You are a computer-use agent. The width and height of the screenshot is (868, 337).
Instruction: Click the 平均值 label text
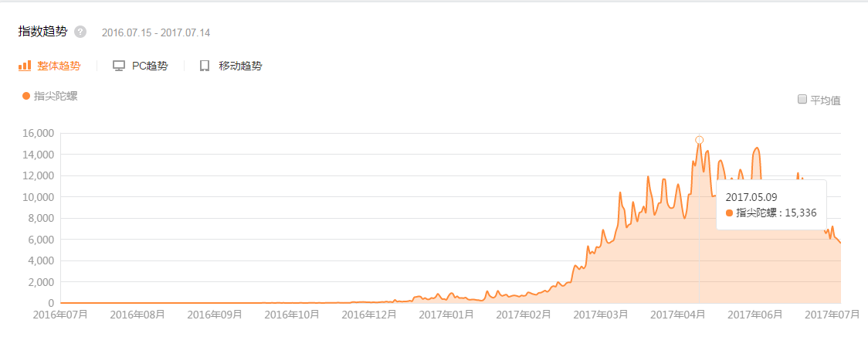tap(825, 100)
